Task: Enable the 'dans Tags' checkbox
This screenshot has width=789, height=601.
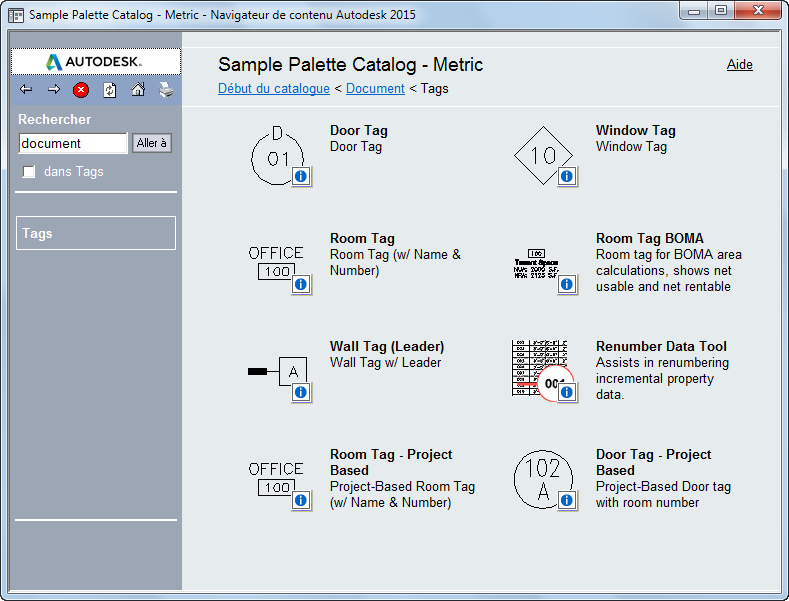Action: (x=29, y=172)
